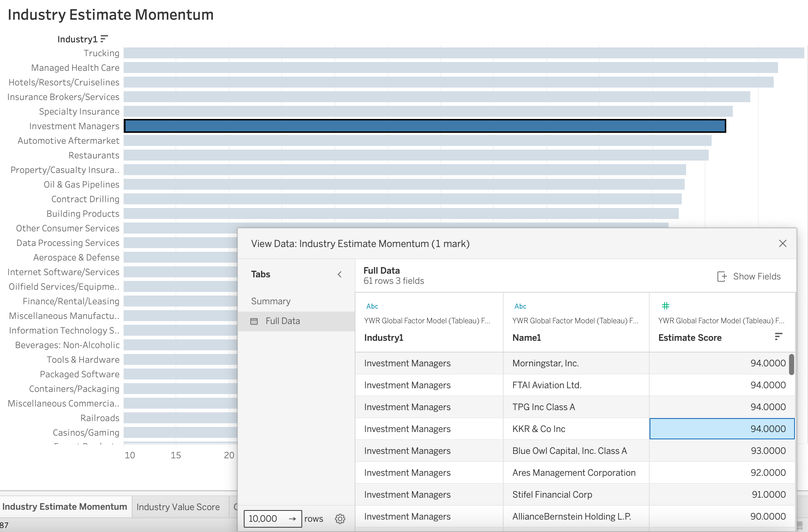Click the number type icon above Estimate Score
This screenshot has height=532, width=808.
[x=666, y=306]
